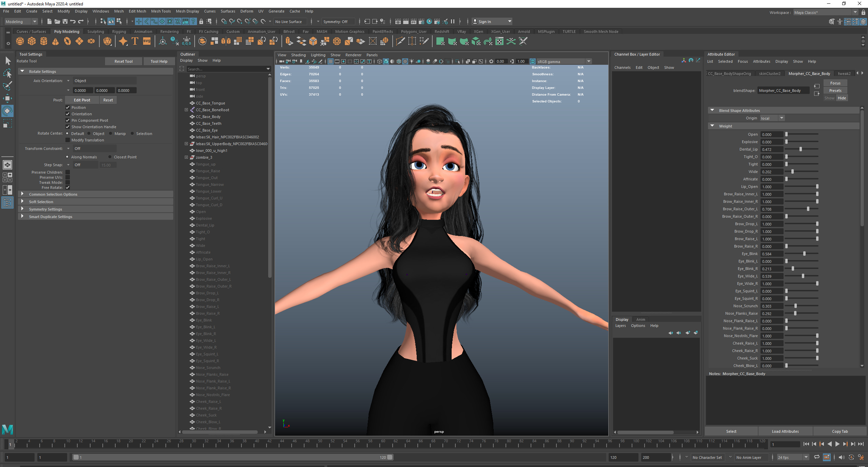Switch to the Rigging shelf tab

point(119,32)
